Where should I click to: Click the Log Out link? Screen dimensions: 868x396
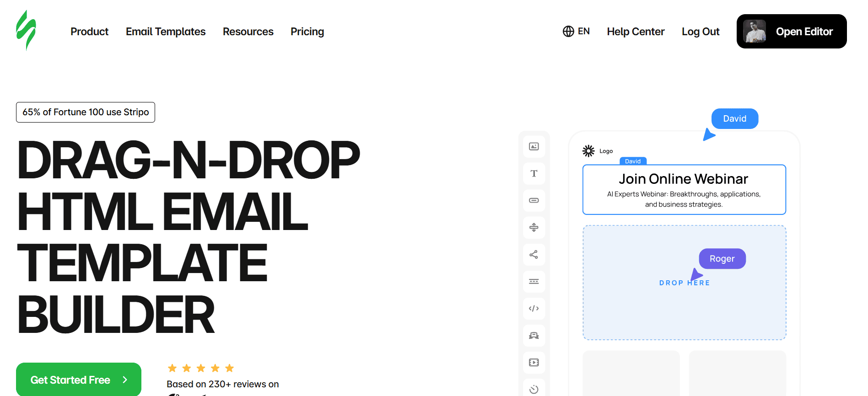(x=701, y=32)
